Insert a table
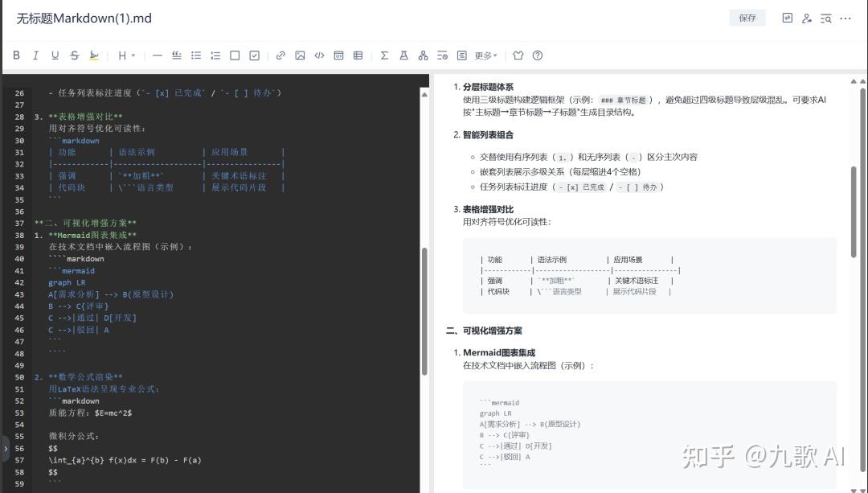868x493 pixels. (x=358, y=55)
